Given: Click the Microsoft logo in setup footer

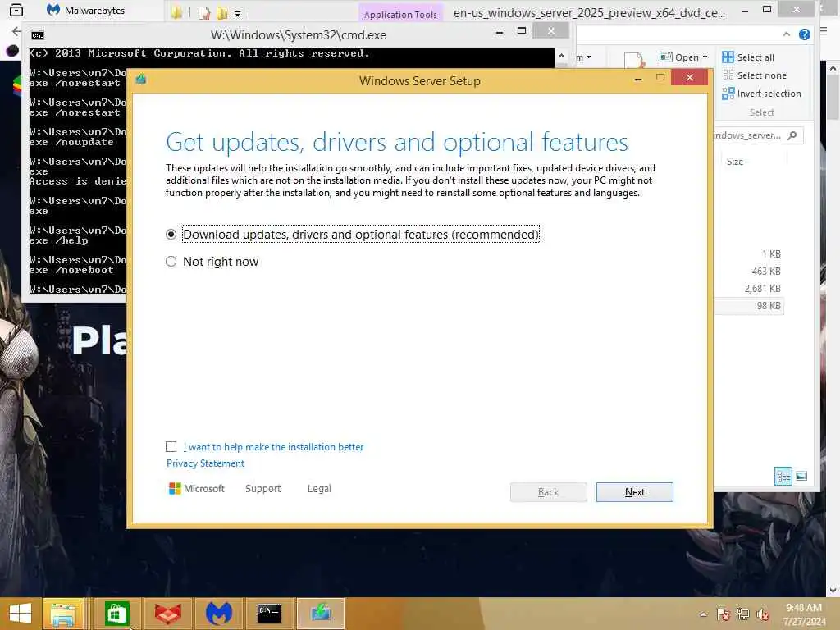Looking at the screenshot, I should click(197, 489).
